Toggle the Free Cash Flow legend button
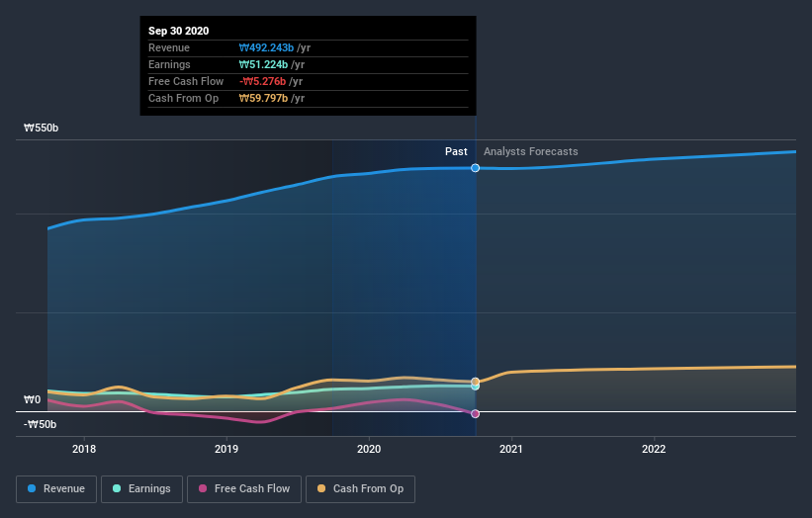Viewport: 812px width, 518px height. [244, 489]
